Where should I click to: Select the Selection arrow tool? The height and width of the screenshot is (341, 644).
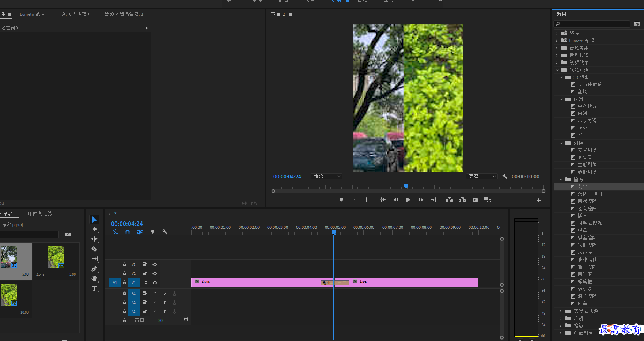point(94,219)
